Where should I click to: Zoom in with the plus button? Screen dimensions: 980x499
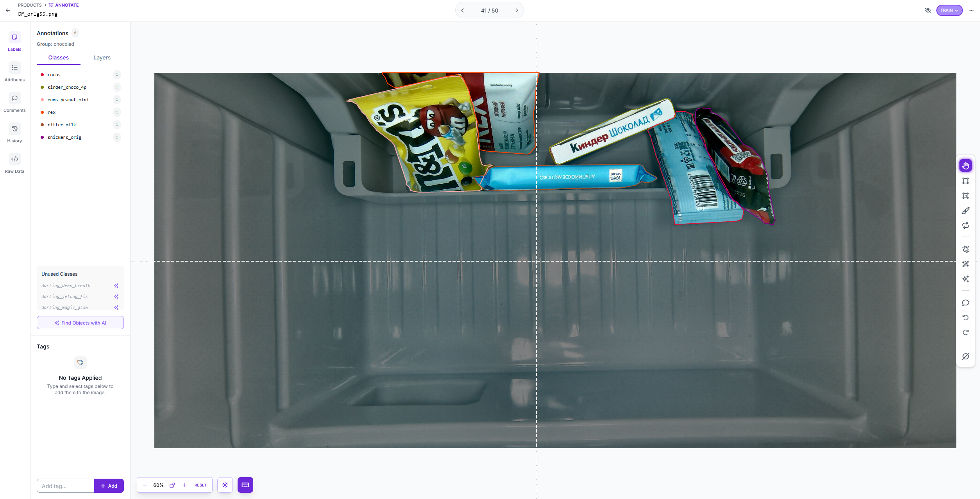tap(185, 485)
